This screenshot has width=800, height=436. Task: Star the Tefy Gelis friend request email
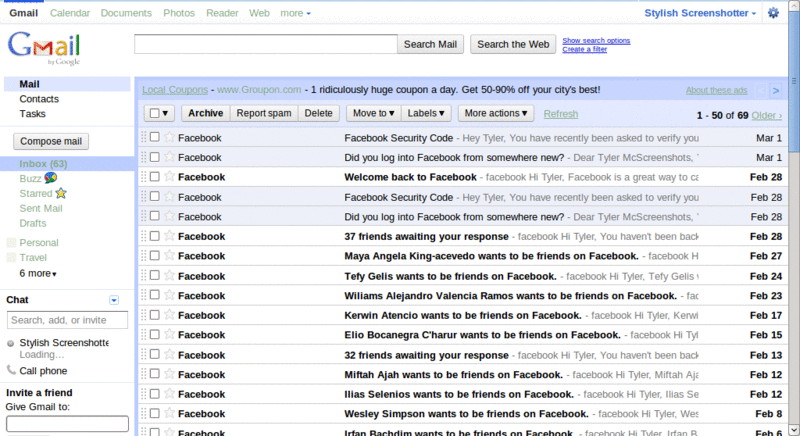click(169, 275)
